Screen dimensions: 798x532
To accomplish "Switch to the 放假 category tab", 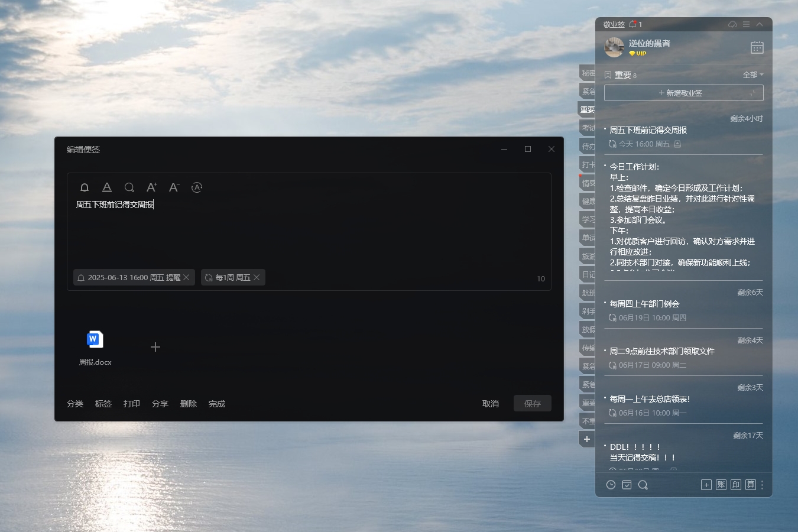I will [587, 329].
